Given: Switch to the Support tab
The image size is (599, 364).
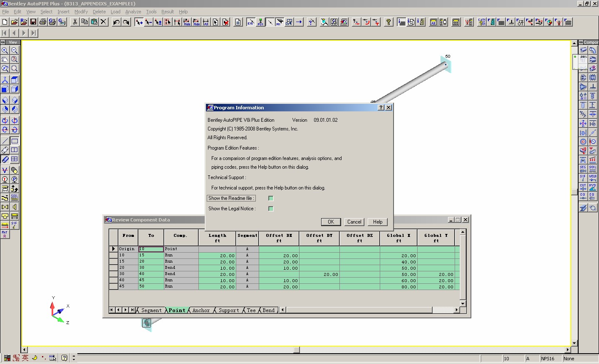Looking at the screenshot, I should [x=229, y=310].
